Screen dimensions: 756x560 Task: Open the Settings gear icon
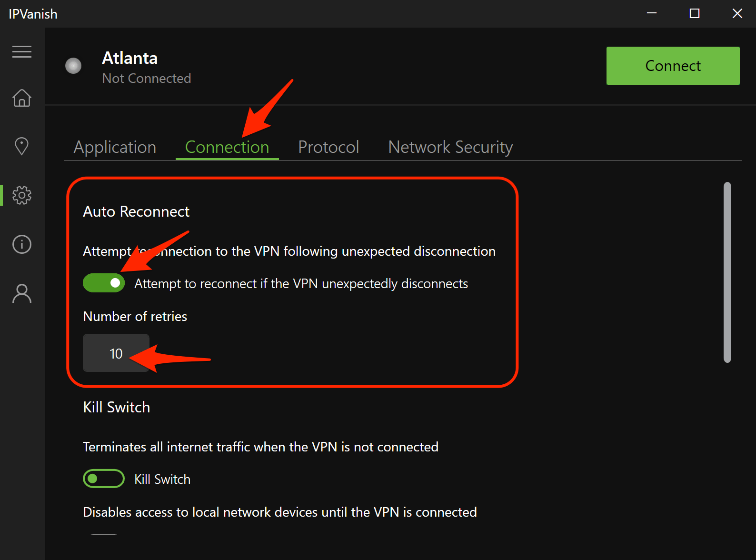pyautogui.click(x=22, y=195)
